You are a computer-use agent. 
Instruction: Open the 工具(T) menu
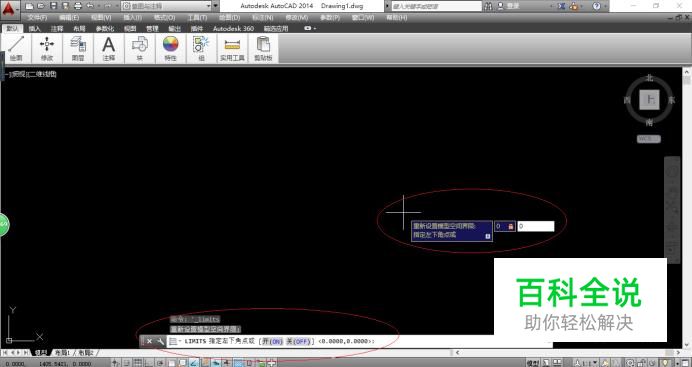click(197, 18)
